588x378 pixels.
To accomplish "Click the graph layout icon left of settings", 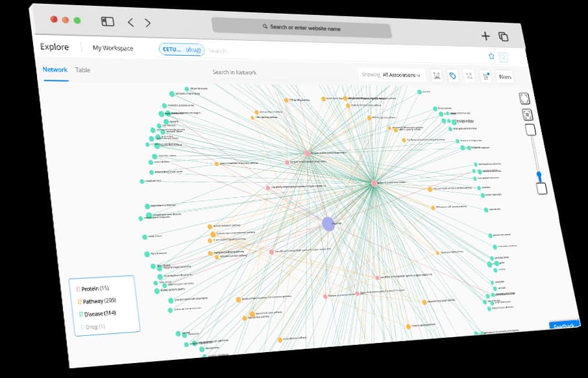I will pos(469,77).
